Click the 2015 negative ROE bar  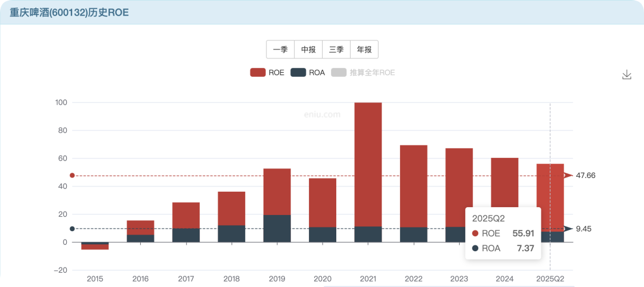click(95, 247)
